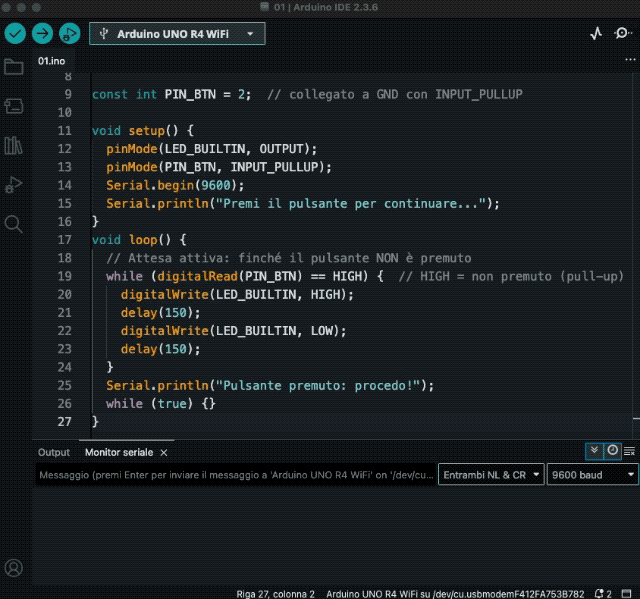Open notifications bell in status bar
640x599 pixels.
point(598,593)
